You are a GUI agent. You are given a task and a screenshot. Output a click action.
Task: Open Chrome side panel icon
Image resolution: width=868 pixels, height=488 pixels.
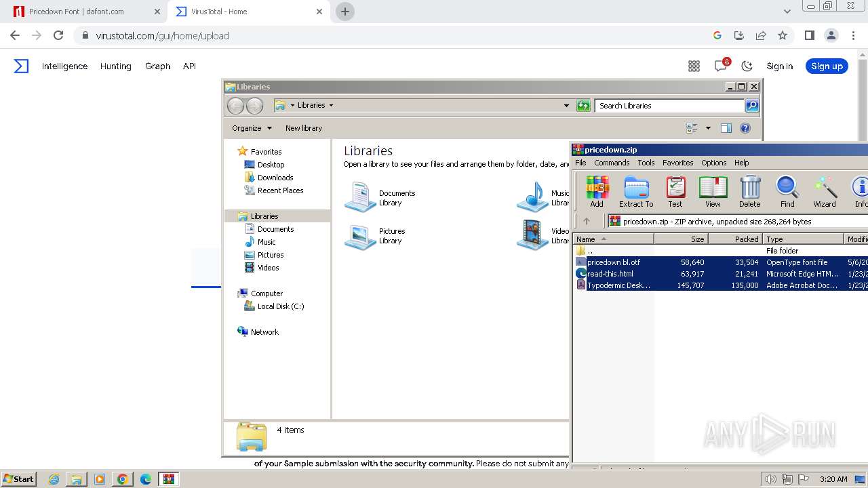pos(809,35)
